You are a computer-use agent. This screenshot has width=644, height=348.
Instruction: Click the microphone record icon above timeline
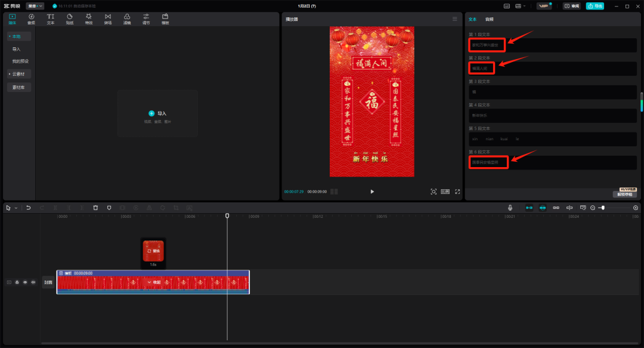point(510,208)
